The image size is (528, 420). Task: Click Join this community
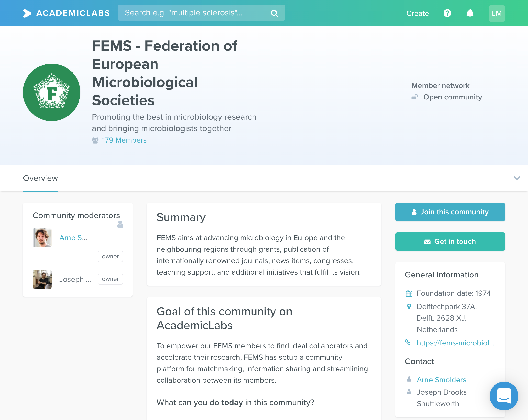[x=450, y=212]
